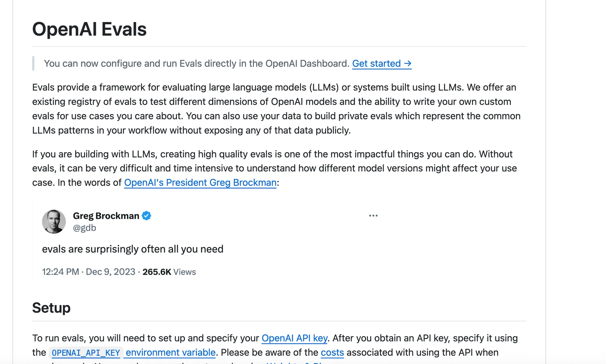This screenshot has width=606, height=364.
Task: Click the OpenAI Evals heading
Action: point(89,30)
